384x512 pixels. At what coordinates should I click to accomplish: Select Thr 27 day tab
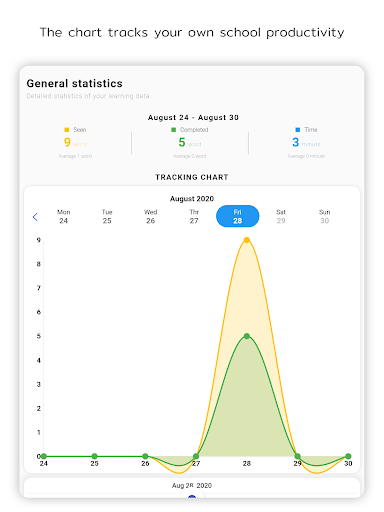tap(194, 216)
